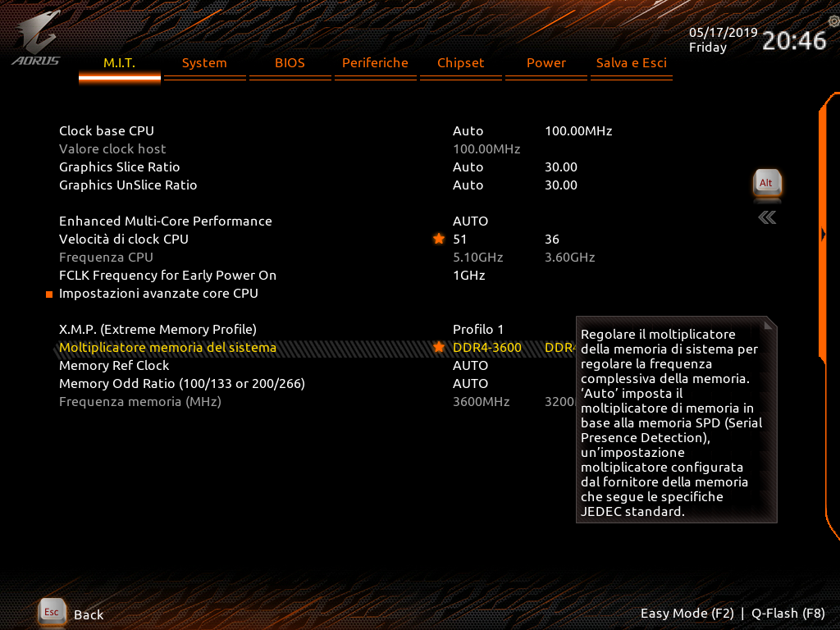Dismiss the help tooltip corner marker
The width and height of the screenshot is (840, 630).
tap(769, 324)
